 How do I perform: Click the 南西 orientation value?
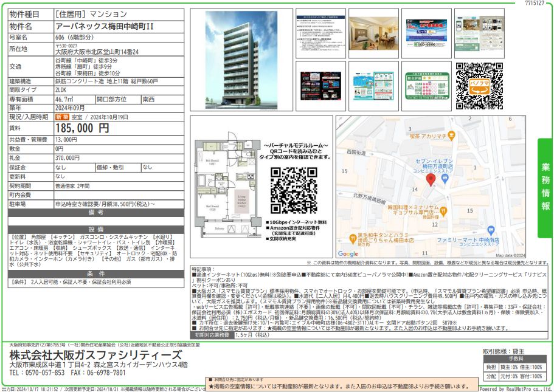[148, 99]
